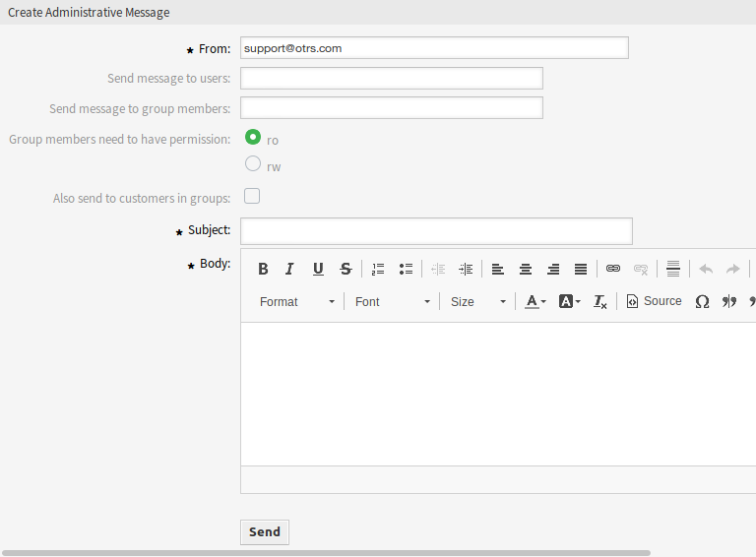This screenshot has width=756, height=557.
Task: Align text right
Action: pos(553,269)
